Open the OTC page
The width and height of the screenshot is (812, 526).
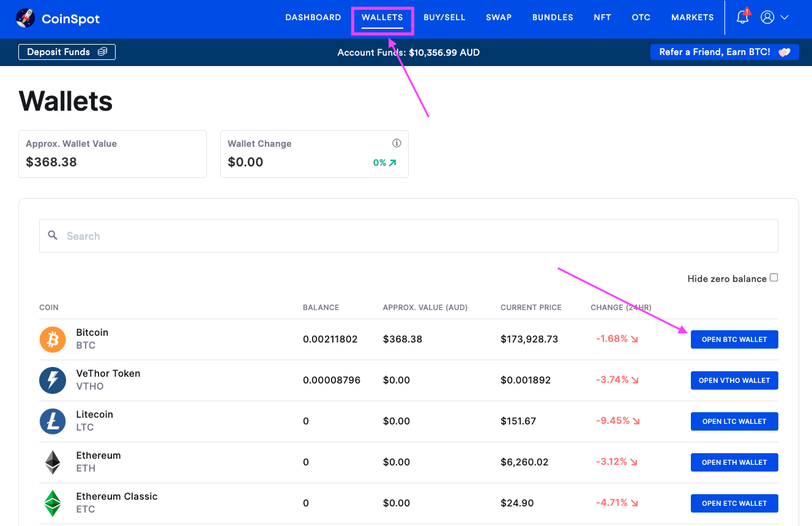point(641,17)
